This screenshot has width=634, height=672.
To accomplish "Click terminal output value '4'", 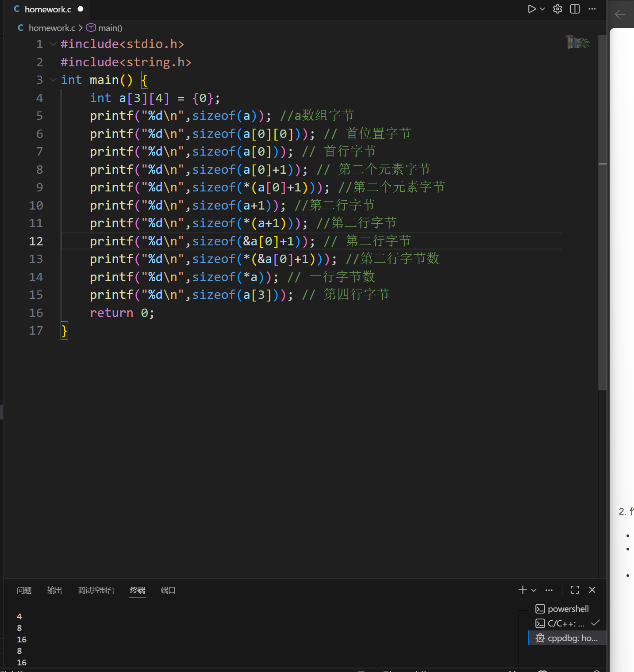I will (x=19, y=616).
